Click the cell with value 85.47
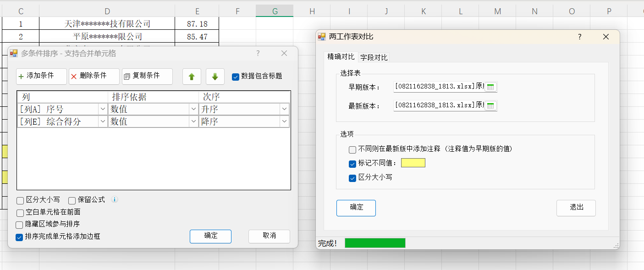 click(197, 36)
